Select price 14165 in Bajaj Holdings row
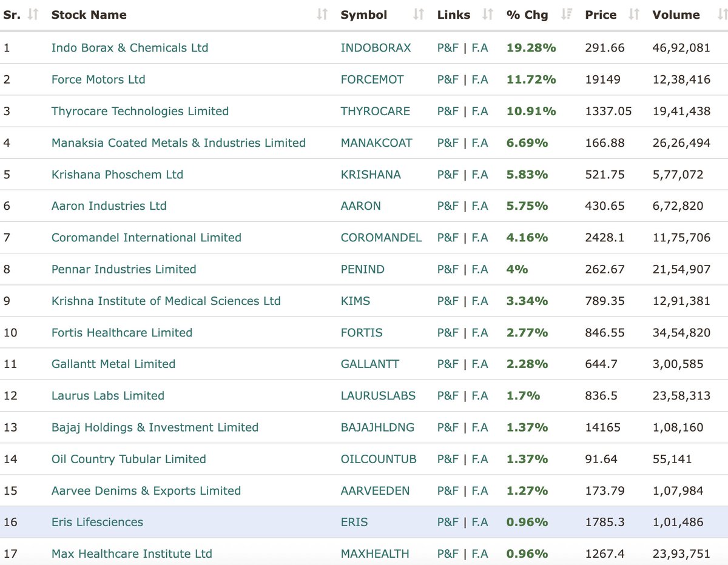This screenshot has width=728, height=565. [x=603, y=427]
